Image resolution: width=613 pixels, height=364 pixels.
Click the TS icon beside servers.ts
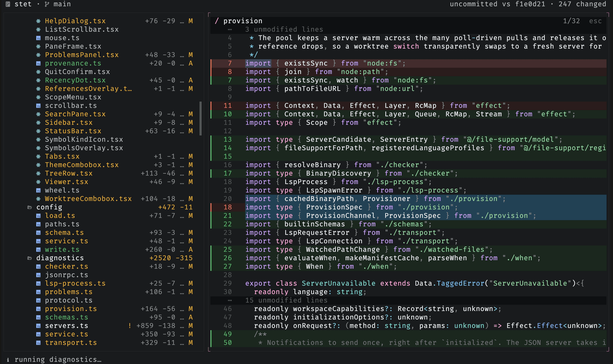coord(39,325)
